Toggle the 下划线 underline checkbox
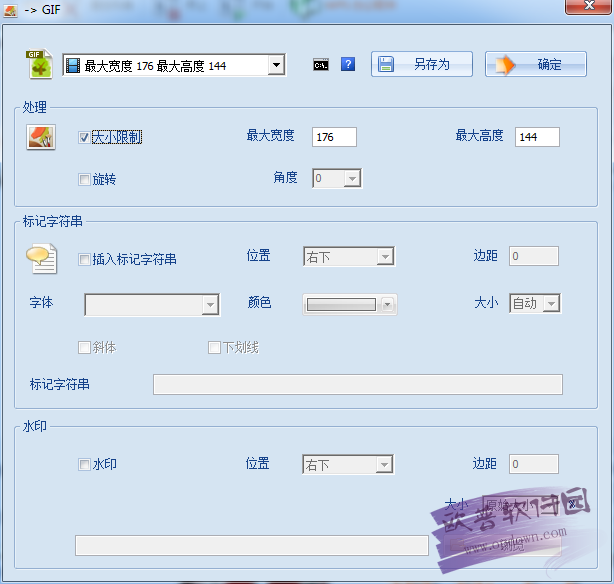 214,347
